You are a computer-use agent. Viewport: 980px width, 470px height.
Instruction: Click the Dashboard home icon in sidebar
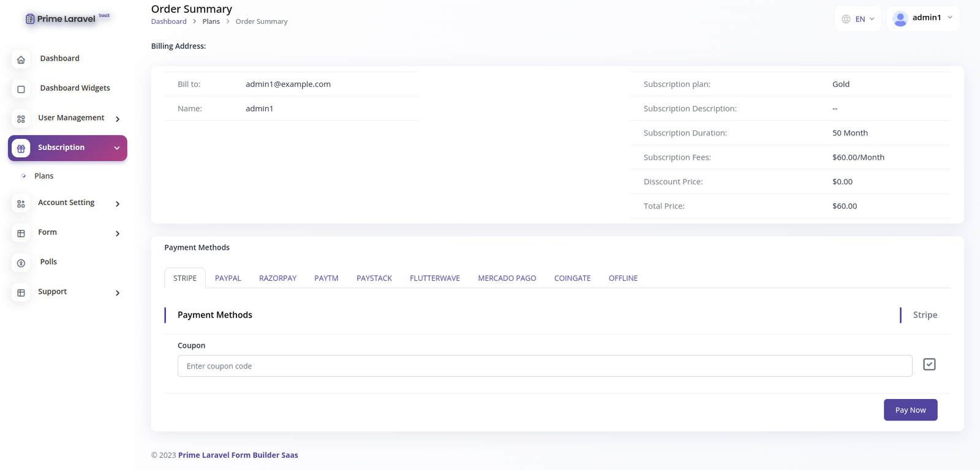21,59
